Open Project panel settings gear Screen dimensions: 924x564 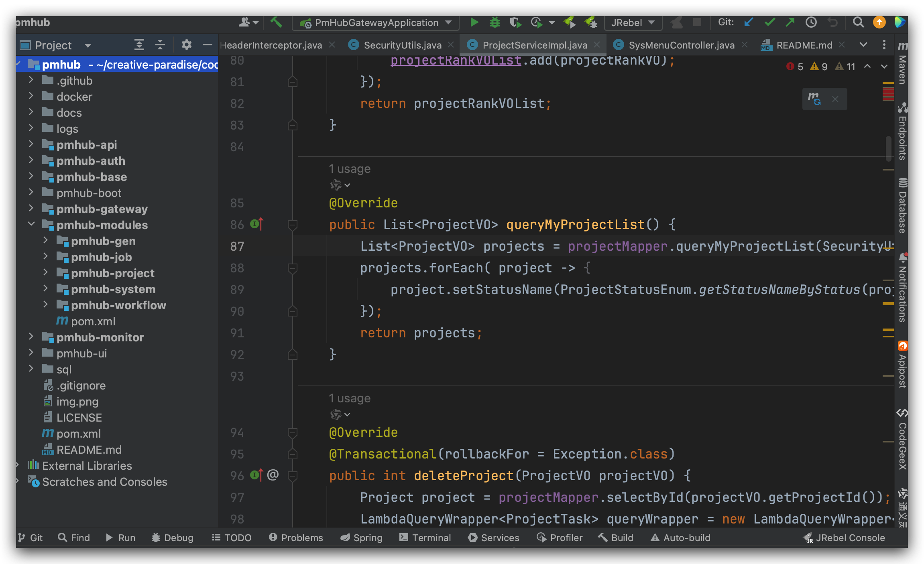[186, 45]
